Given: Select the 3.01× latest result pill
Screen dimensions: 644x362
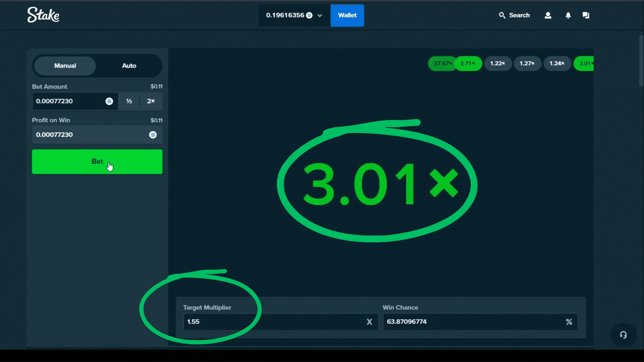Looking at the screenshot, I should (584, 63).
